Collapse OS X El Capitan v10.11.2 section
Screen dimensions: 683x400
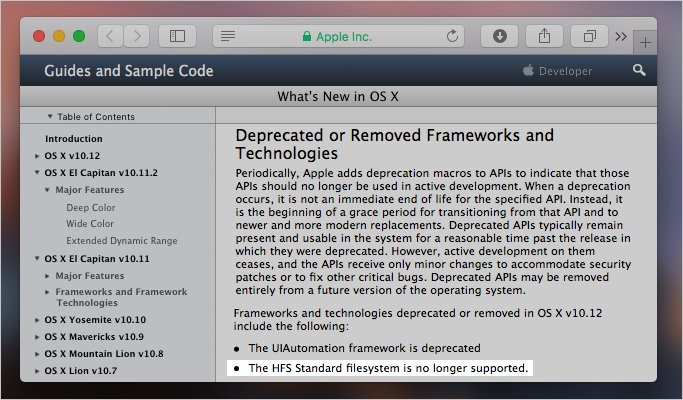tap(37, 173)
